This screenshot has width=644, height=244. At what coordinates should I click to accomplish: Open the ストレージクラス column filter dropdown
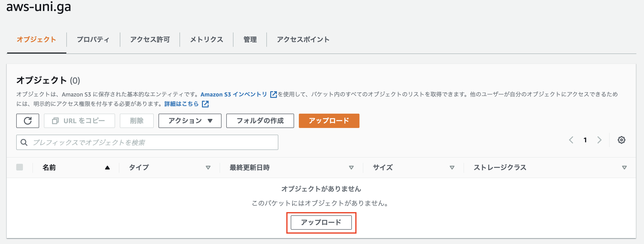pos(625,168)
